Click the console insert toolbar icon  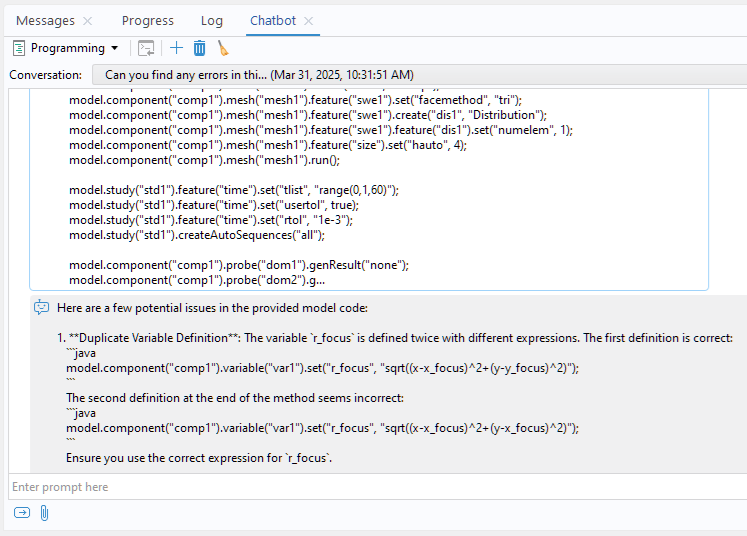146,48
